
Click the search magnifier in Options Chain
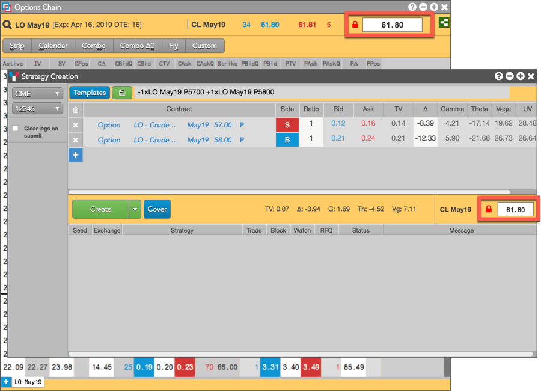tap(7, 25)
